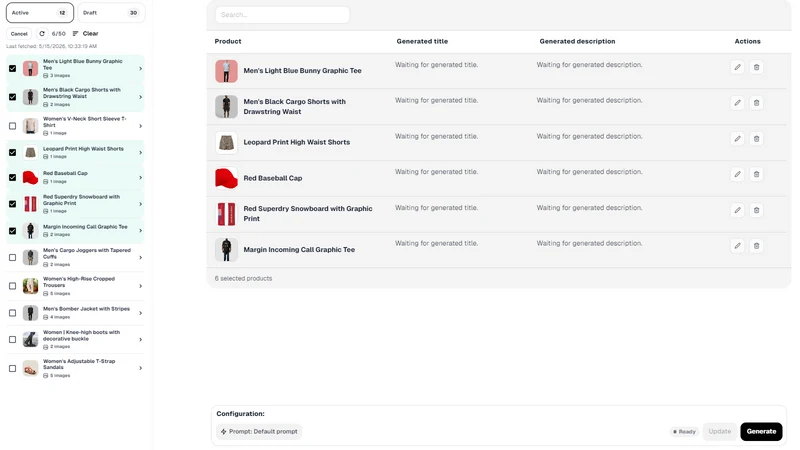
Task: Expand Men's Cargo Joggers chevron
Action: pos(140,258)
